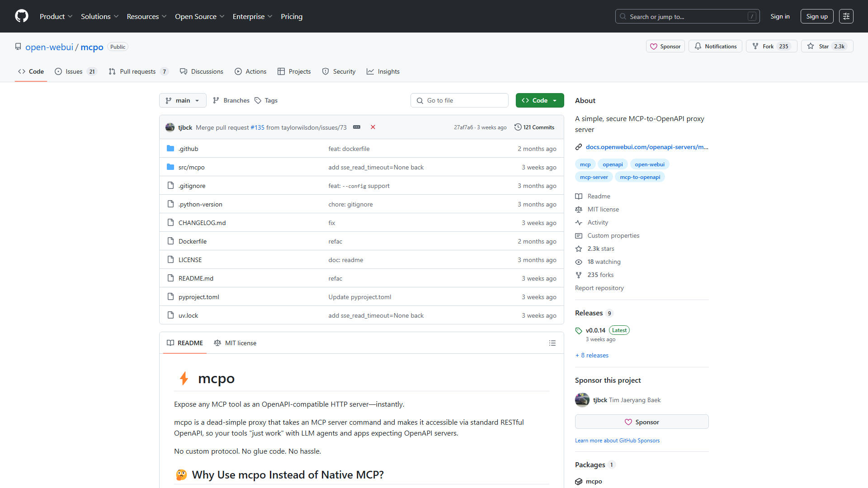Screen dimensions: 868x488
Task: Click tjbck sponsor avatar thumbnail
Action: point(582,400)
